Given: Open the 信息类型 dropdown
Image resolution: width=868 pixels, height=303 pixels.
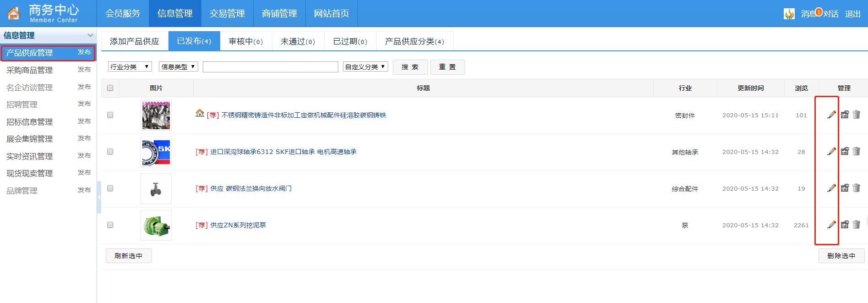Looking at the screenshot, I should tap(178, 67).
